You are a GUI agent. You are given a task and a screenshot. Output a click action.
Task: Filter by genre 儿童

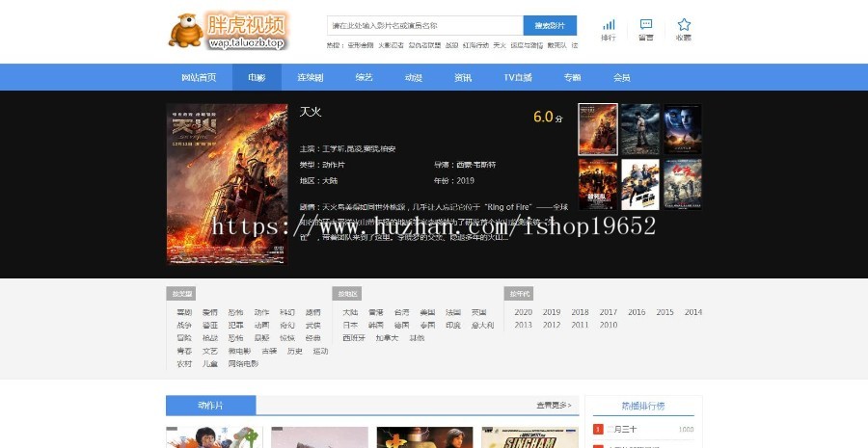coord(210,363)
